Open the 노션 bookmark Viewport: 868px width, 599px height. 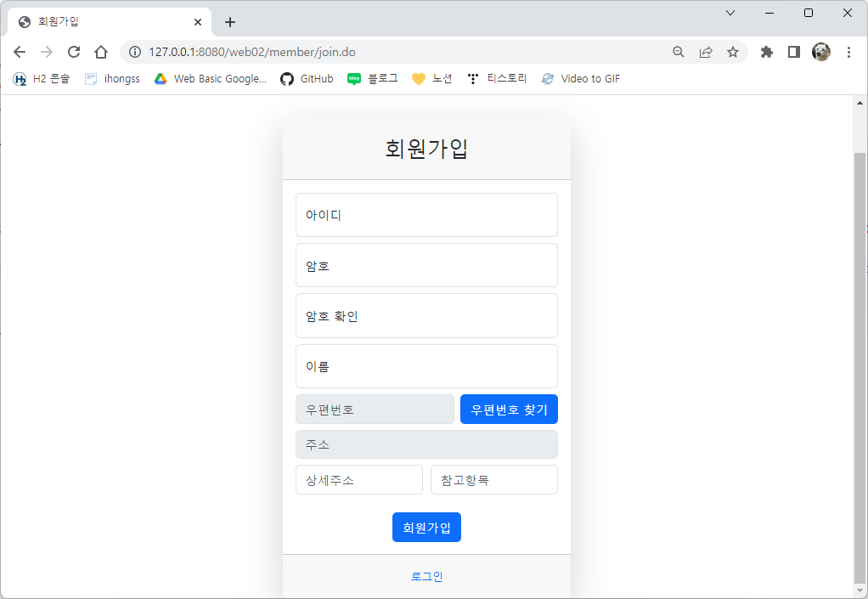coord(432,79)
